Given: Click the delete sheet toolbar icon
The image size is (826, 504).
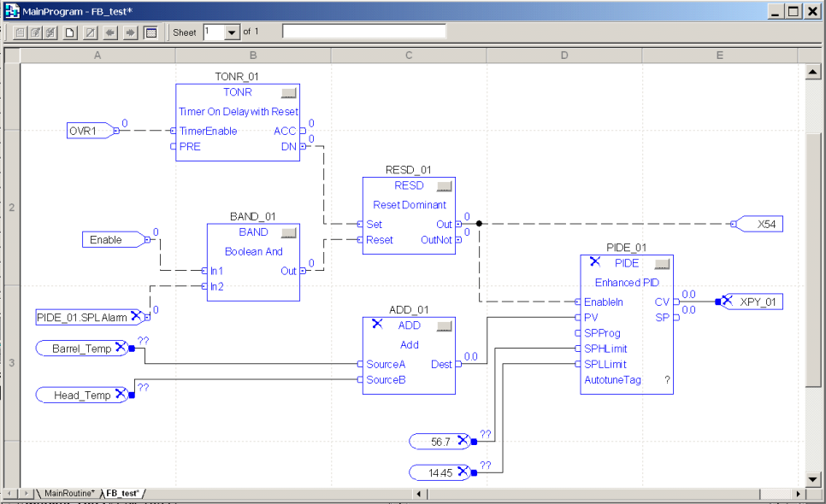Looking at the screenshot, I should [x=90, y=32].
